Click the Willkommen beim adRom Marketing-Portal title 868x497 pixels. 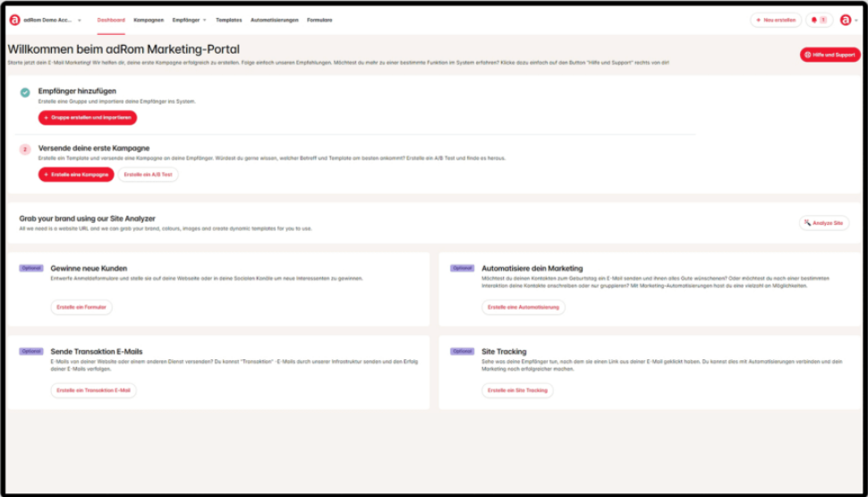[123, 49]
